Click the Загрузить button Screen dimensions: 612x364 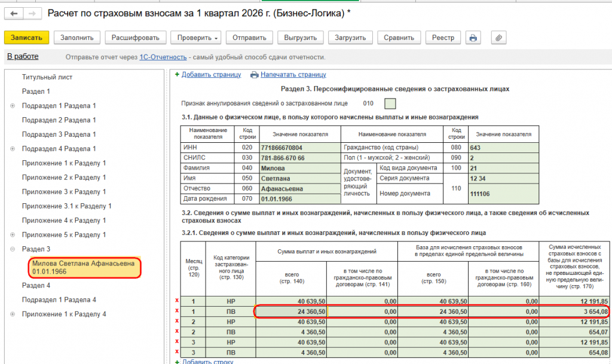pos(350,38)
